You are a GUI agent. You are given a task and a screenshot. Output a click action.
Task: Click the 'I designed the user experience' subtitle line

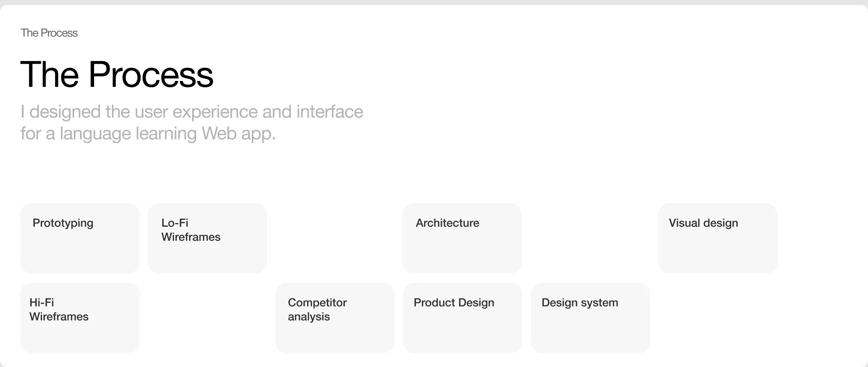[192, 112]
